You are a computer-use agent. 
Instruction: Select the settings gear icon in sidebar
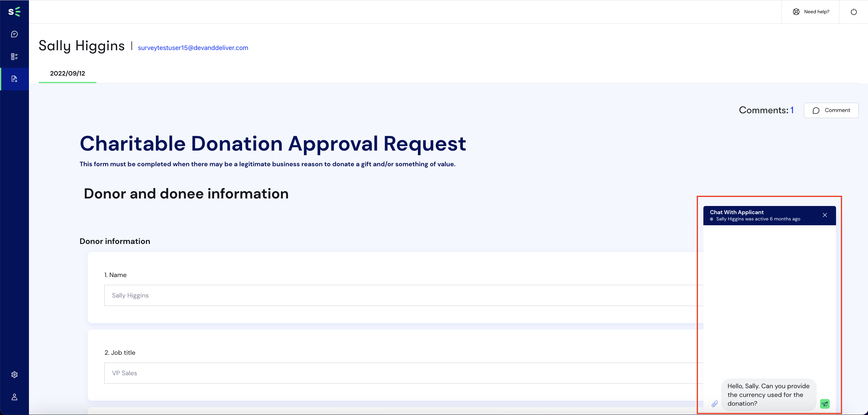pyautogui.click(x=14, y=375)
